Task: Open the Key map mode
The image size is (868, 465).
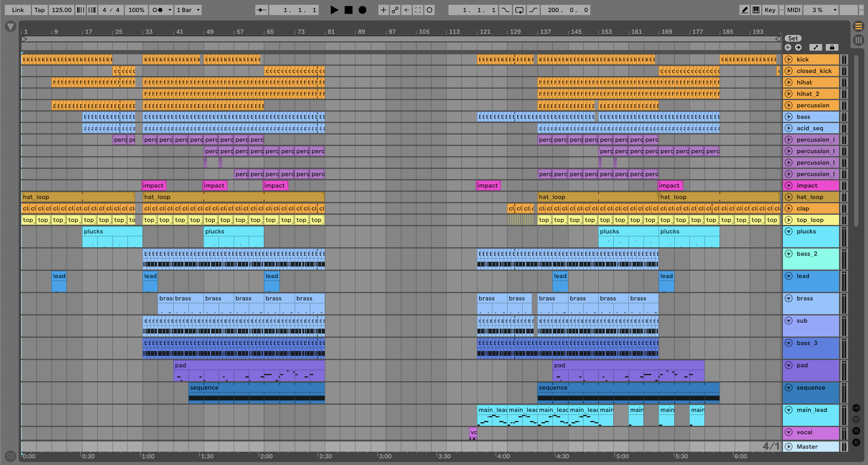Action: [x=770, y=10]
